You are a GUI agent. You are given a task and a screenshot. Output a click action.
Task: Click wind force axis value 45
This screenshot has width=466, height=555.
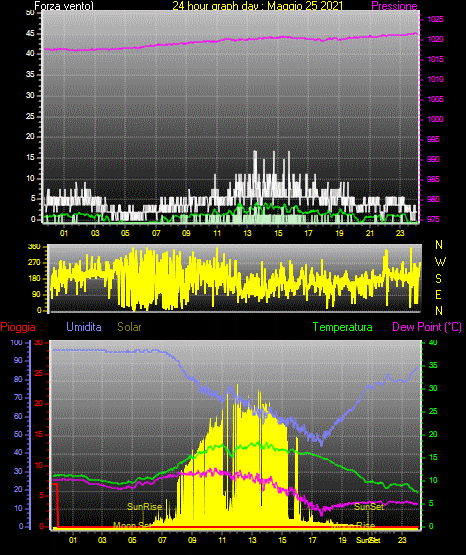click(x=30, y=34)
